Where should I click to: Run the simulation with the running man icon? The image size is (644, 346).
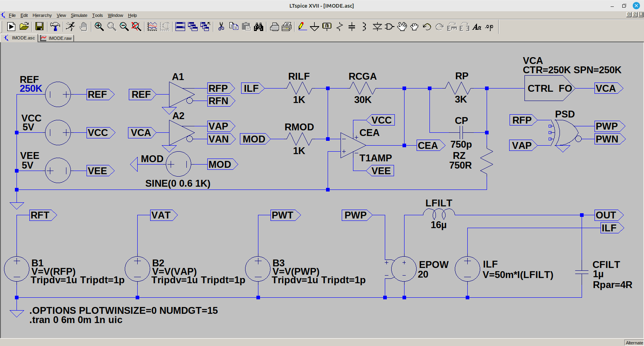70,27
